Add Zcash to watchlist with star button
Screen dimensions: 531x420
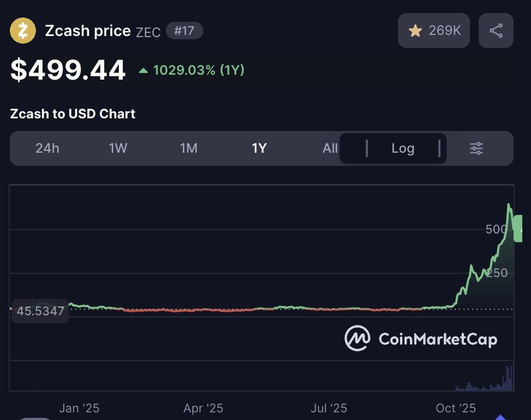pos(433,31)
